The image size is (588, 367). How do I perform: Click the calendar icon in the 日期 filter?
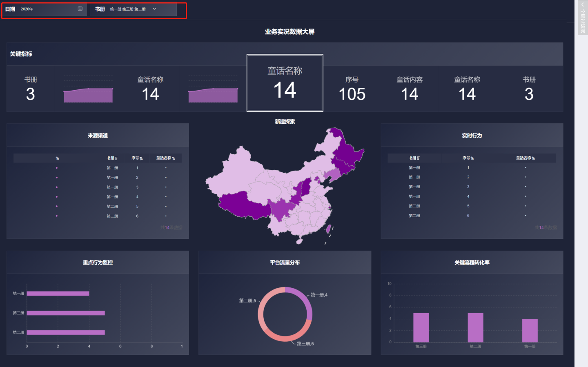click(80, 9)
